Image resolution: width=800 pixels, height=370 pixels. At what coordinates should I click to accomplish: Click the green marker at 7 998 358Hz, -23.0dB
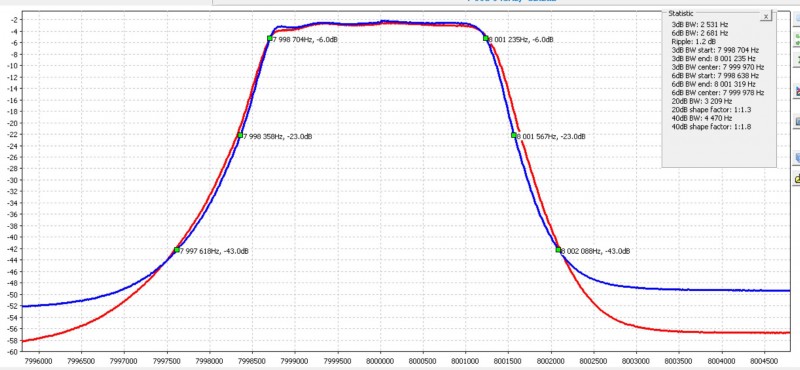(x=240, y=135)
